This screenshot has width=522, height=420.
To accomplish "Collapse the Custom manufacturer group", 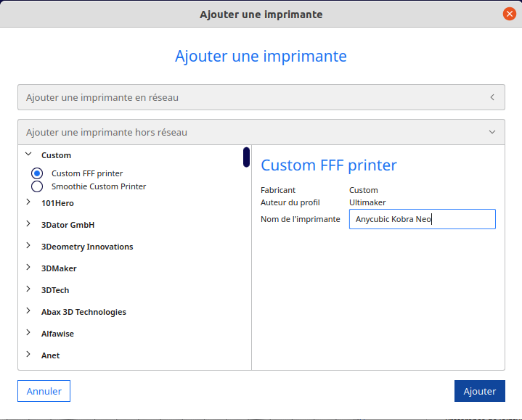I will (28, 155).
